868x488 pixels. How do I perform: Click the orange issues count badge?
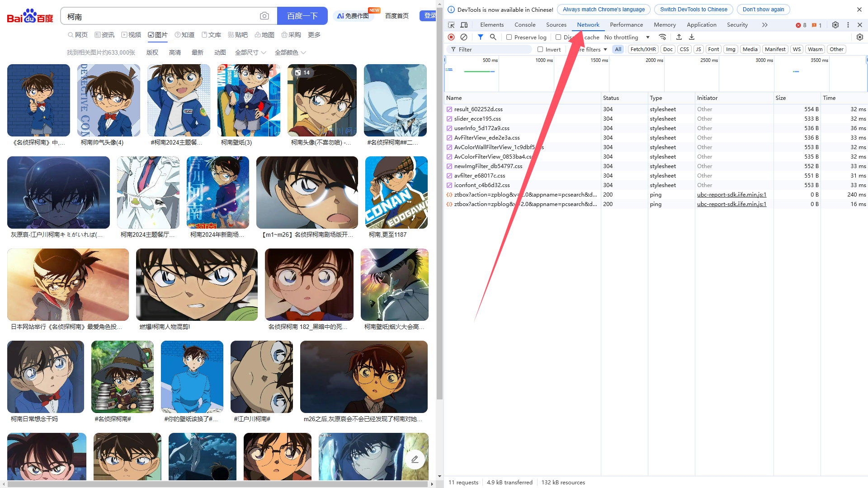pyautogui.click(x=816, y=25)
